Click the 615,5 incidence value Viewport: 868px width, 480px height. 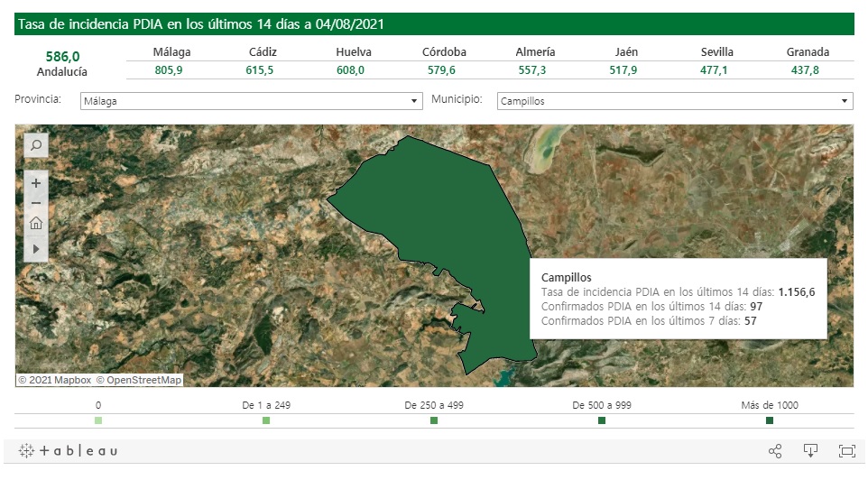260,70
